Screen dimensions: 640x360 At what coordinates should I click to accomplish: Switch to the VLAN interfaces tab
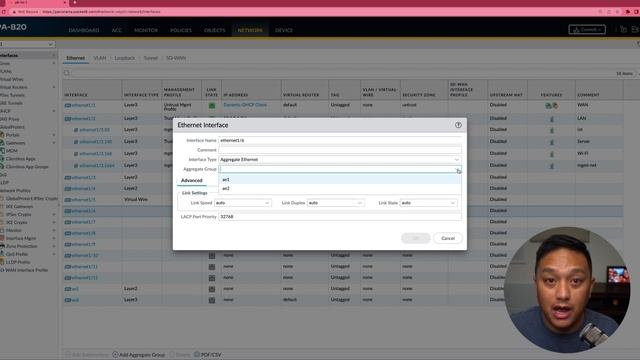[100, 58]
